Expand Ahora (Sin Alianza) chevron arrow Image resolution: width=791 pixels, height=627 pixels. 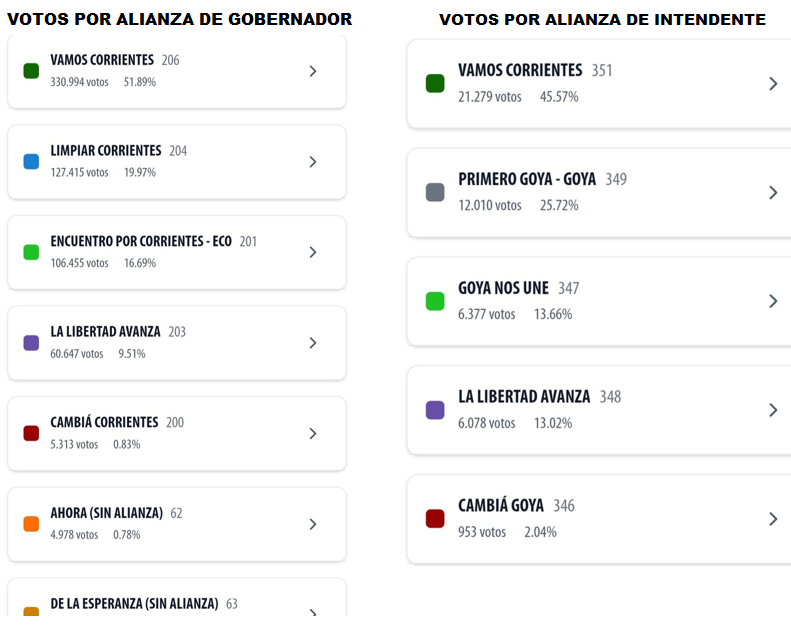point(313,524)
